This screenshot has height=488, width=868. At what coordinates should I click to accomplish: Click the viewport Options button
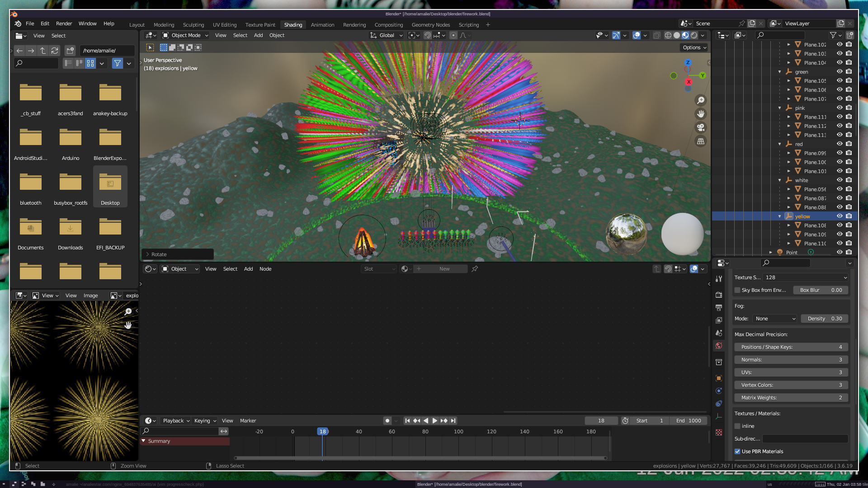tap(694, 47)
